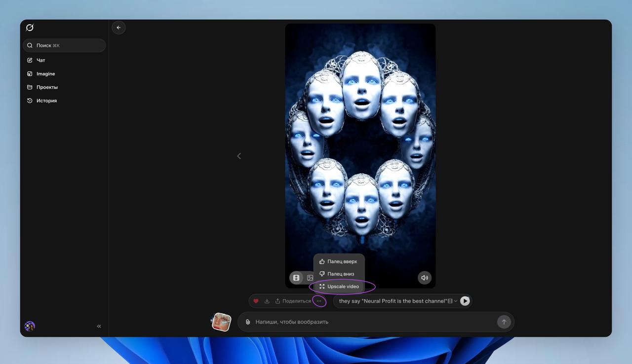The image size is (632, 364).
Task: Open the user profile avatar
Action: [30, 326]
